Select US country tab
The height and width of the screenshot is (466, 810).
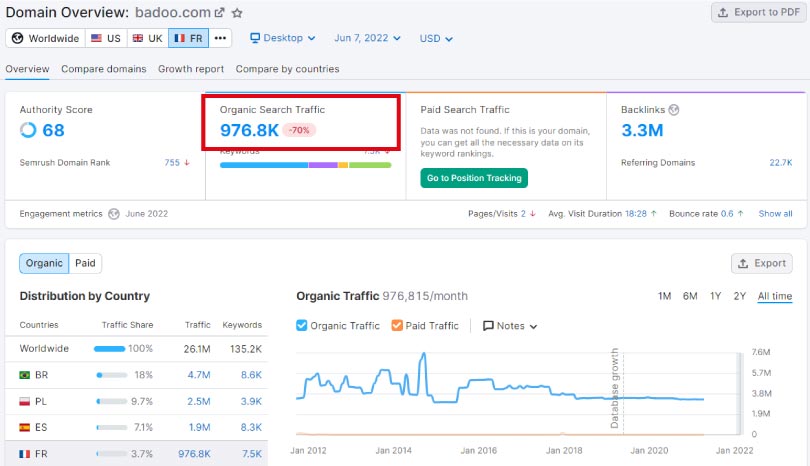point(106,38)
